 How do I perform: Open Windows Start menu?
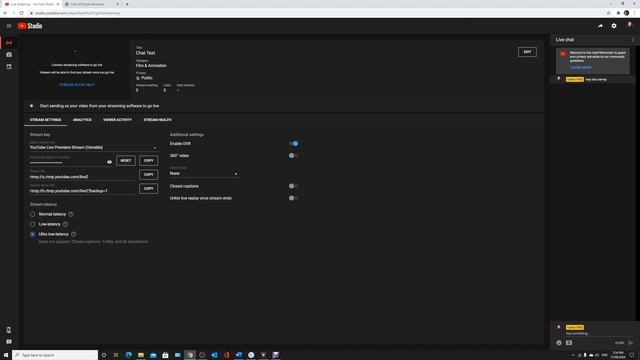(6, 355)
